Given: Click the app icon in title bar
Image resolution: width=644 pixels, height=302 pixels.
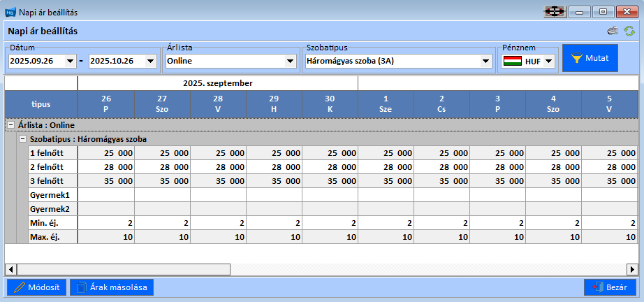Looking at the screenshot, I should tap(10, 11).
